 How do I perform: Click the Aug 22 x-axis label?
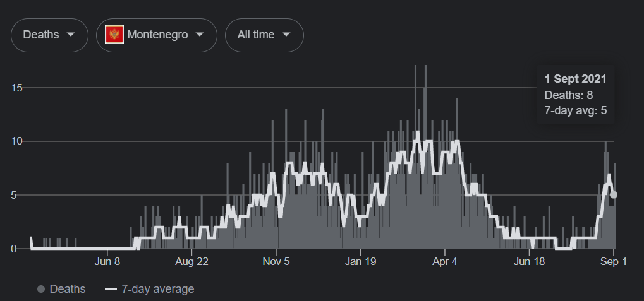pos(191,261)
